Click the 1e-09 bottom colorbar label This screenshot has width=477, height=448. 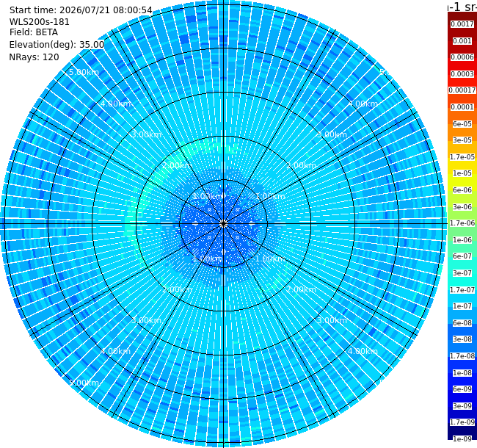(462, 439)
